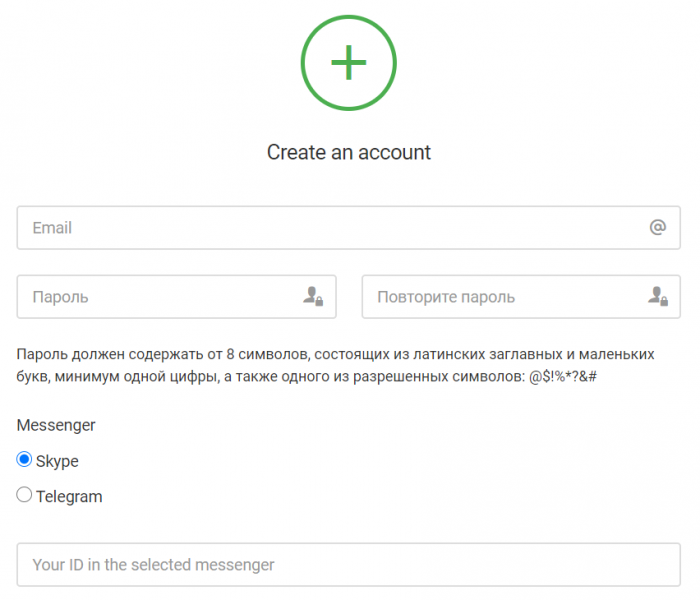Click the Create an account heading
700x600 pixels.
coord(349,152)
